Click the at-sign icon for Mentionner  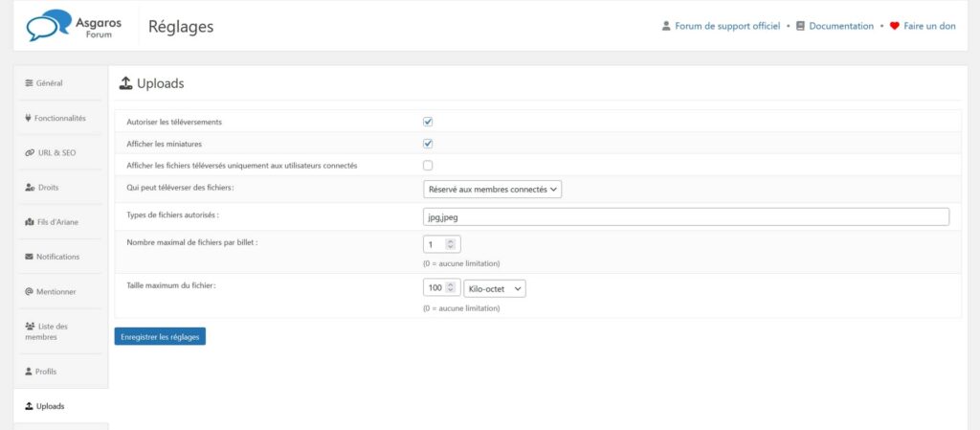point(29,291)
